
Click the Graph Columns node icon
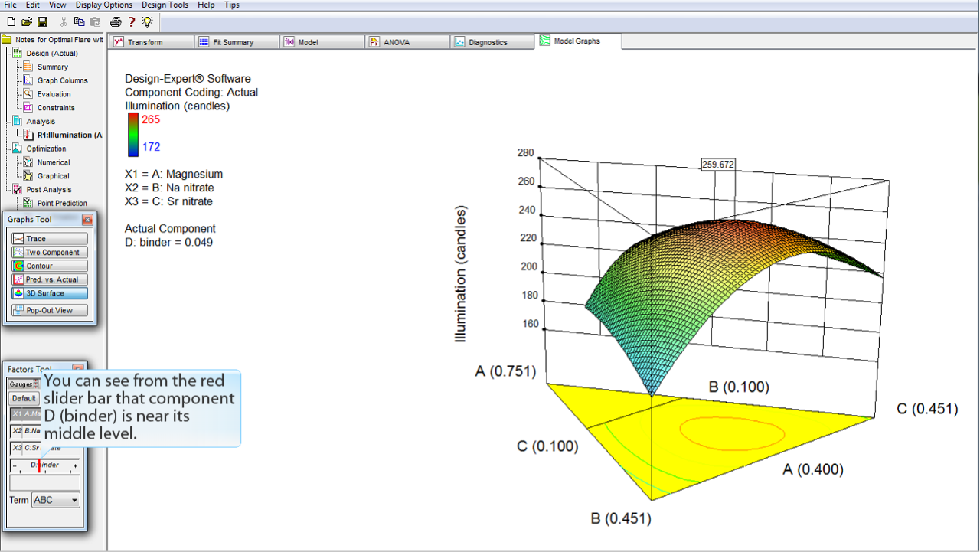28,80
